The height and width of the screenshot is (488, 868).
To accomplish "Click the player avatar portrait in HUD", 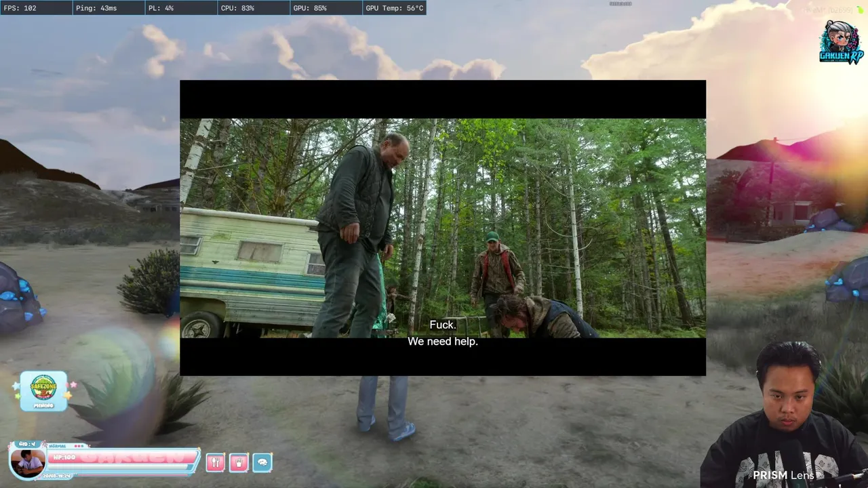I will [x=27, y=462].
